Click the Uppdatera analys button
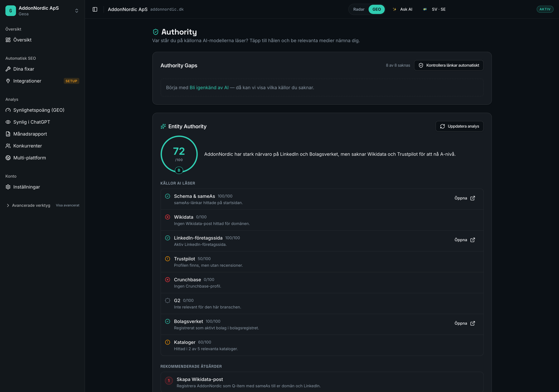The width and height of the screenshot is (559, 392). point(459,126)
